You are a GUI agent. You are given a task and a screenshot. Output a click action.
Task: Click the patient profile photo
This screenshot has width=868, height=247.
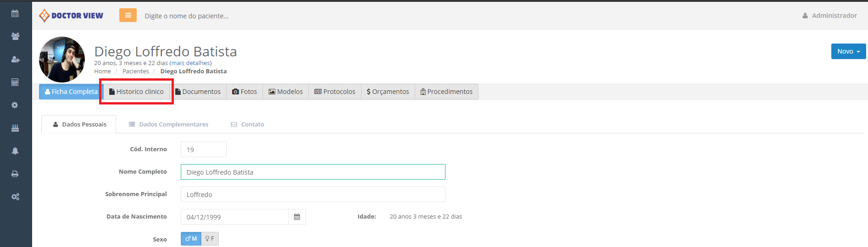62,60
